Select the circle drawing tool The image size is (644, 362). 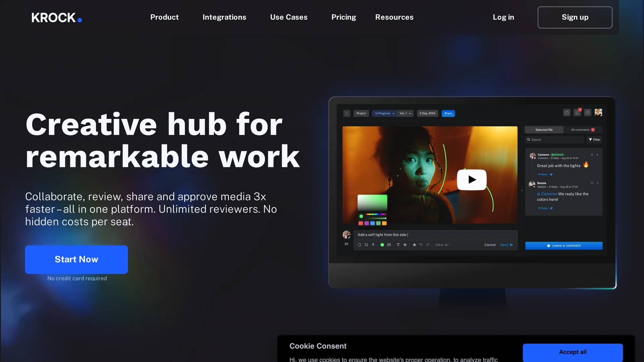[x=360, y=245]
